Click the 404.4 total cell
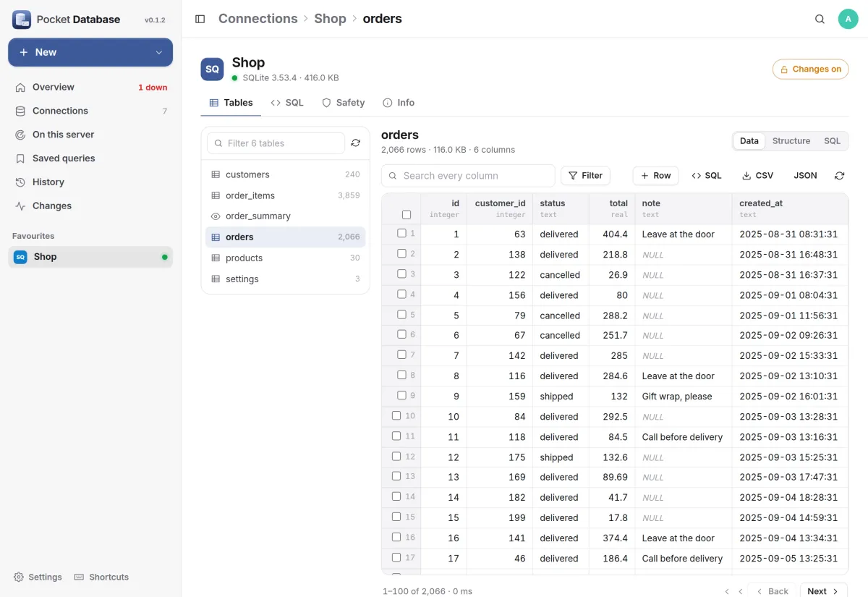Viewport: 868px width, 597px height. pyautogui.click(x=612, y=234)
